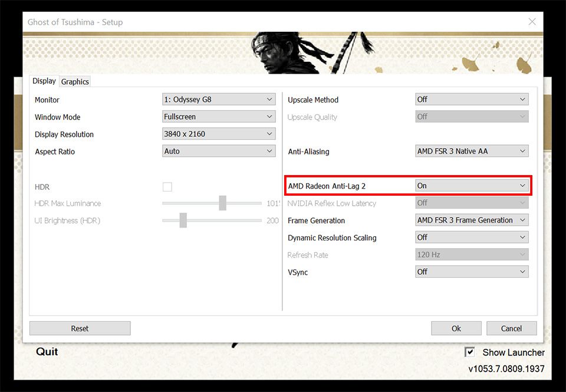The width and height of the screenshot is (566, 392).
Task: Adjust the HDR Max Luminance slider
Action: click(x=222, y=203)
